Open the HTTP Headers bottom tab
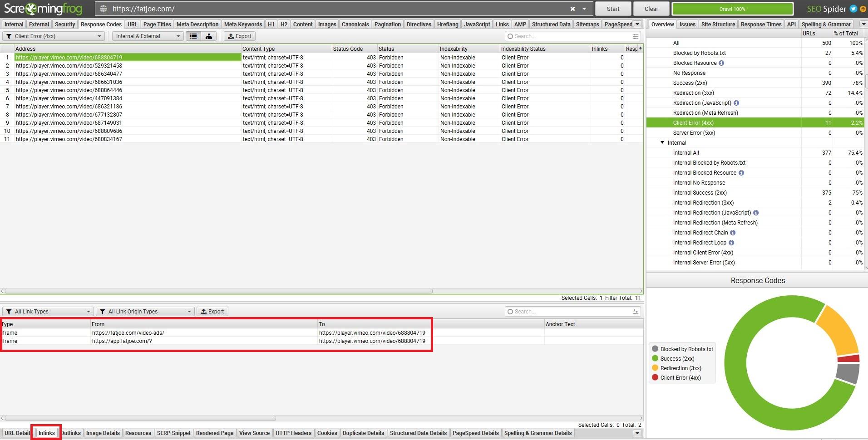The image size is (868, 440). tap(293, 433)
